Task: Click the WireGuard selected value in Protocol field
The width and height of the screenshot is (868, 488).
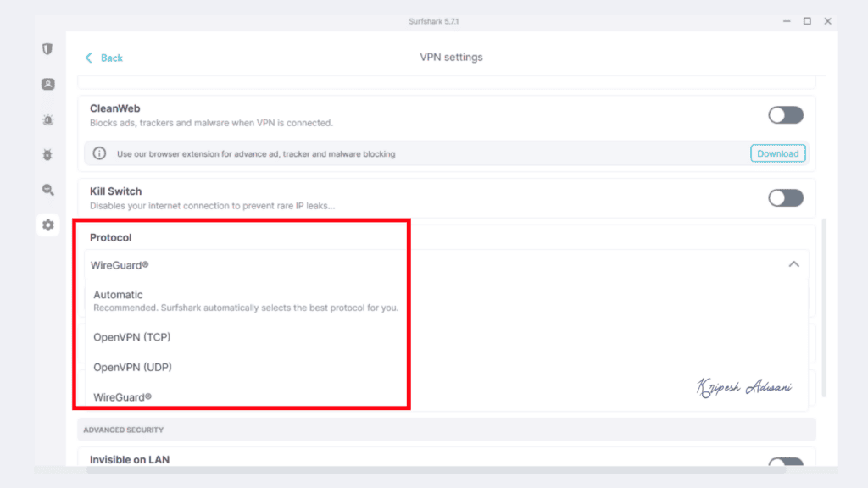Action: pyautogui.click(x=120, y=265)
